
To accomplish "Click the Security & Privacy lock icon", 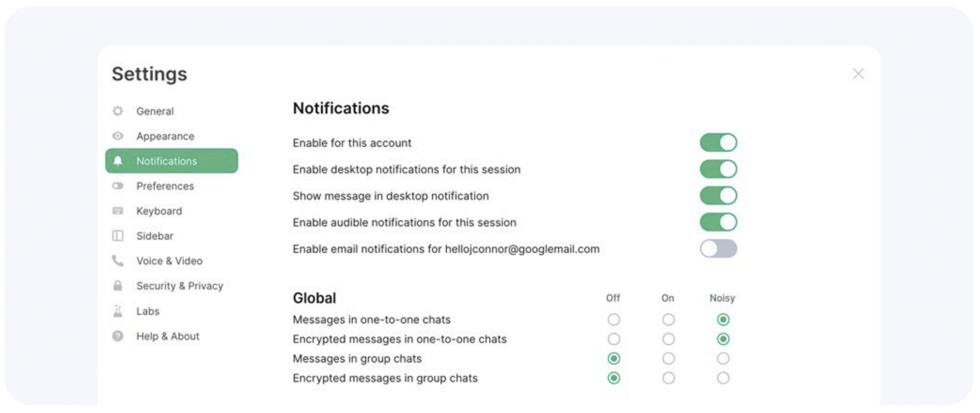I will click(x=118, y=286).
